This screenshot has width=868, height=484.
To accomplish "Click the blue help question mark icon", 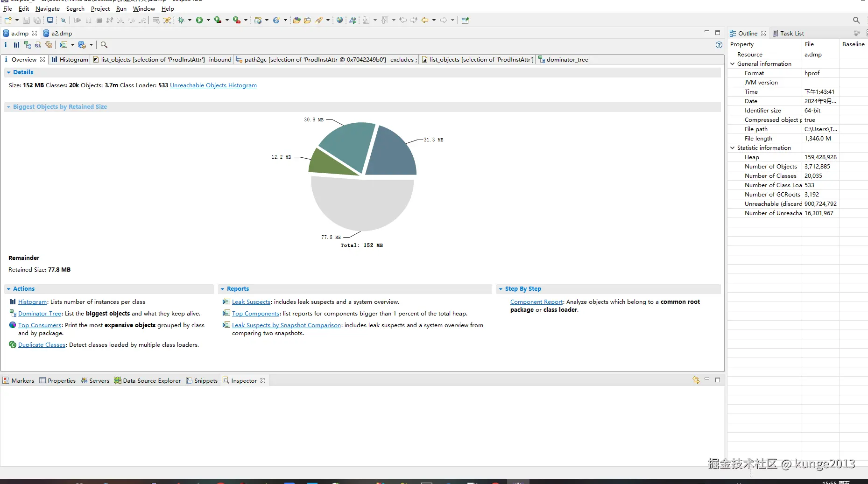I will (x=719, y=45).
